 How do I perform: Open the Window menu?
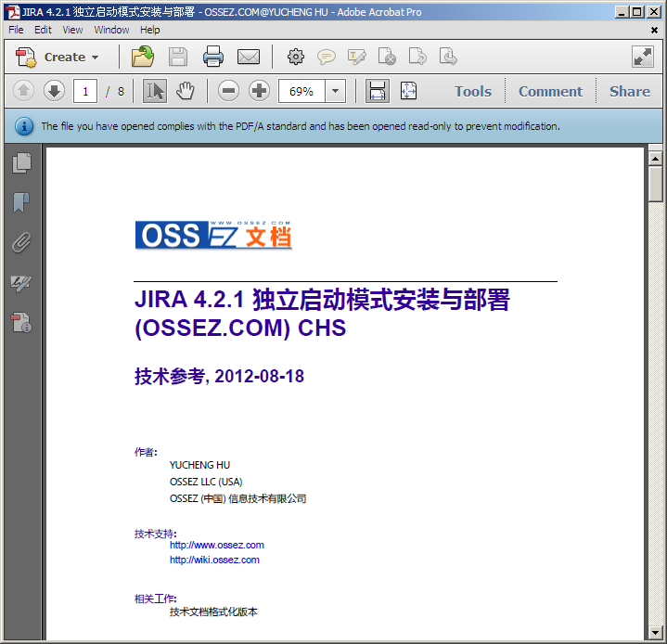(111, 30)
